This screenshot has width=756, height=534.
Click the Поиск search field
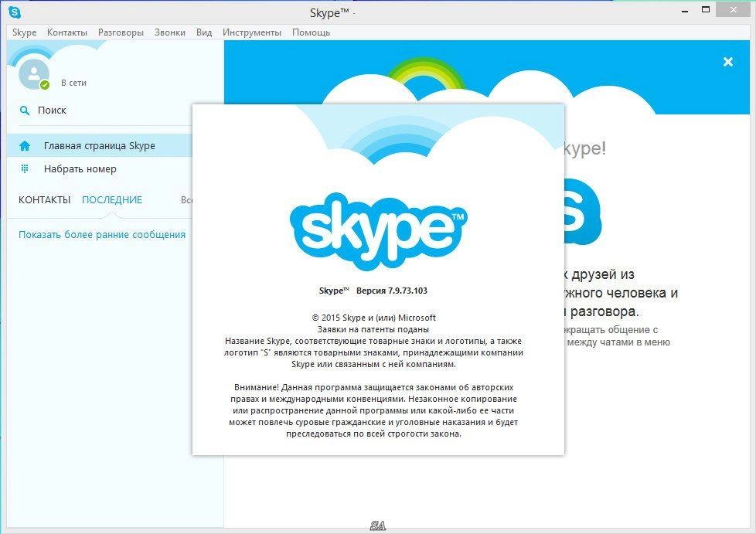click(104, 111)
